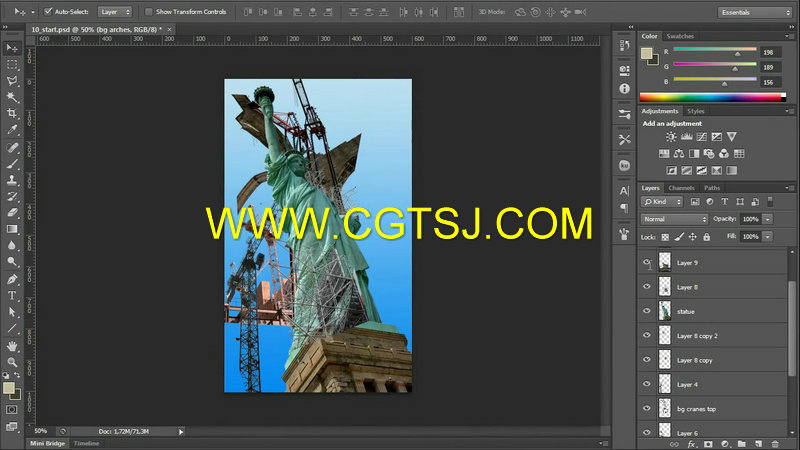Screen dimensions: 800x450
Task: Toggle the Auto-Select checkbox
Action: 48,11
